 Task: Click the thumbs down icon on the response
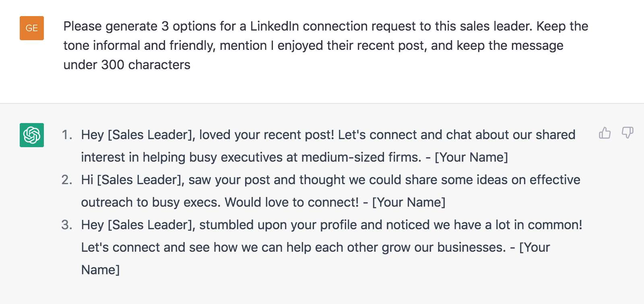pos(627,133)
